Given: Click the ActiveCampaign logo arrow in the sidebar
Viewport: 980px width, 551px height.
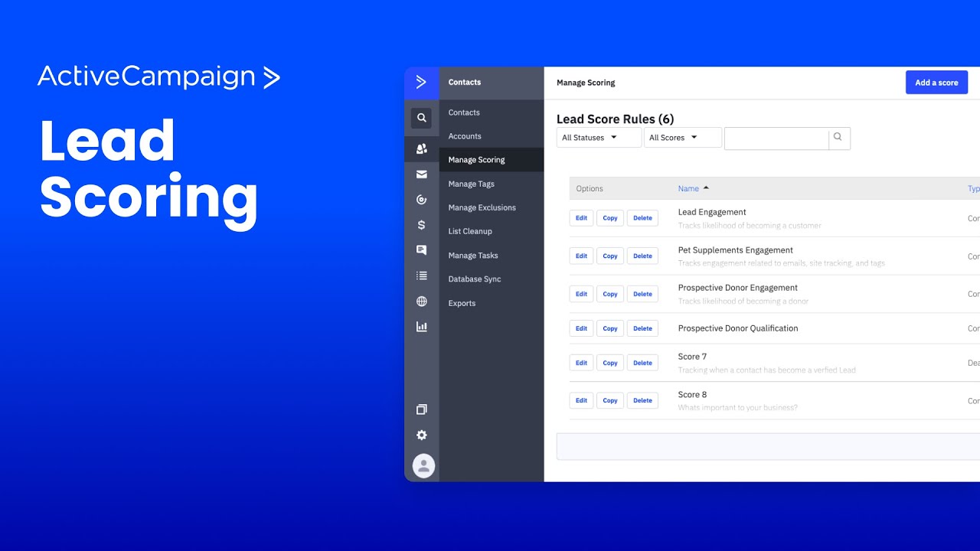Looking at the screenshot, I should [x=421, y=83].
